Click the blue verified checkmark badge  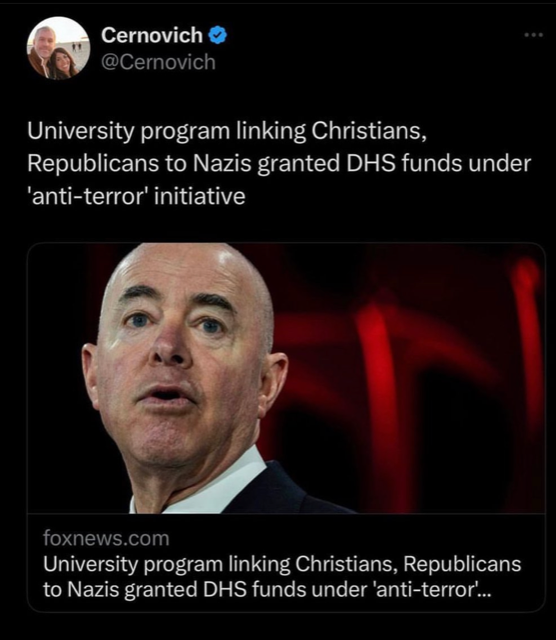click(x=218, y=35)
